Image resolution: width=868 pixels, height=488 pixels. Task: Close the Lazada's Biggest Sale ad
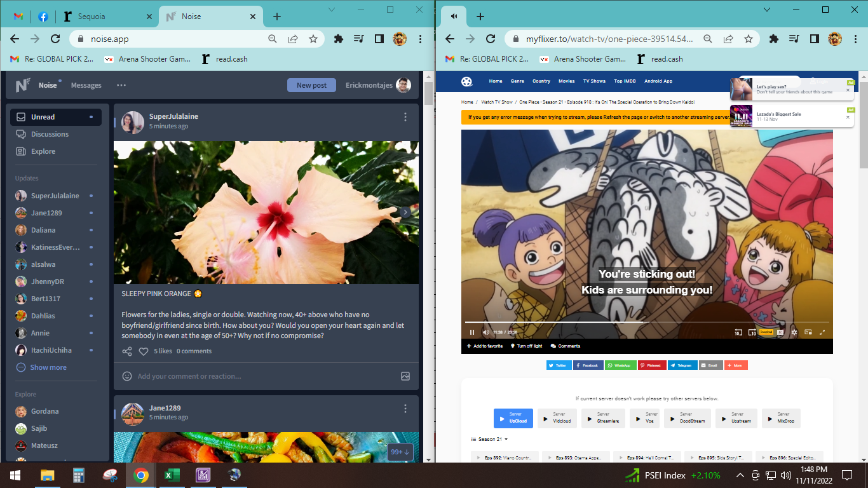(x=848, y=118)
